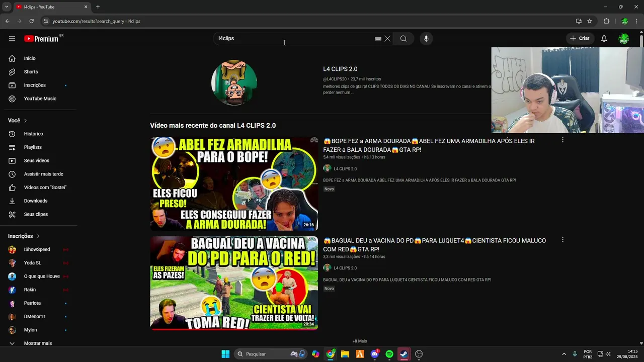
Task: Click the taskbar Pesquisar search box
Action: coord(270,354)
